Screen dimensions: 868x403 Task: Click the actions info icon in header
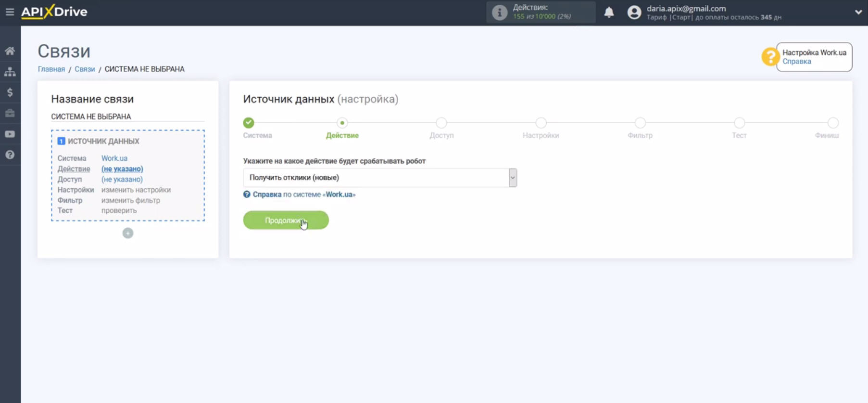499,12
